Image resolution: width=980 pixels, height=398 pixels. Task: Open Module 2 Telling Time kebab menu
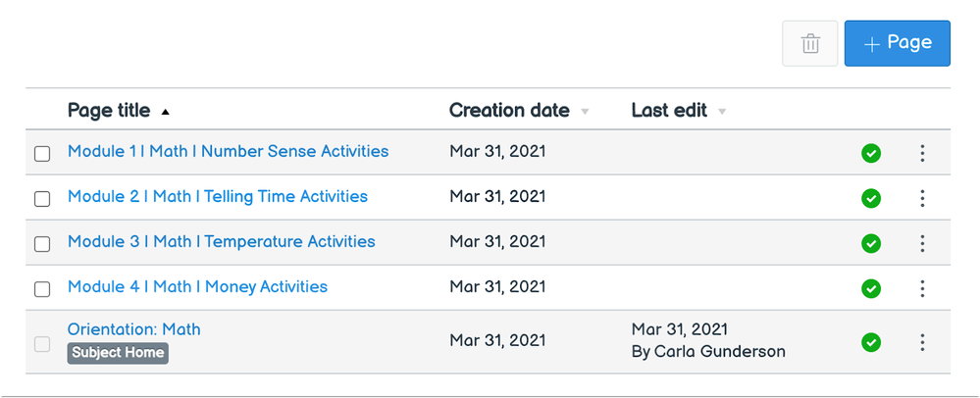coord(922,199)
